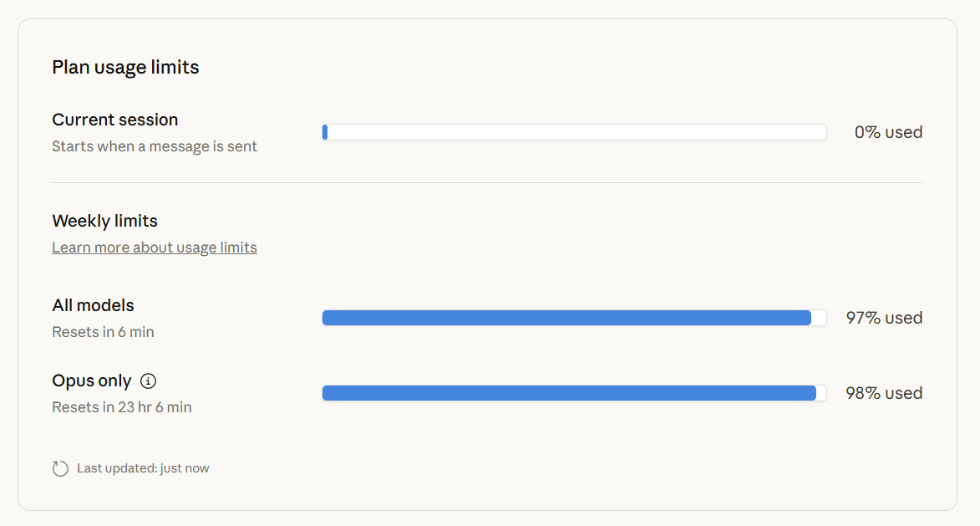
Task: Select the Current session label
Action: point(115,120)
